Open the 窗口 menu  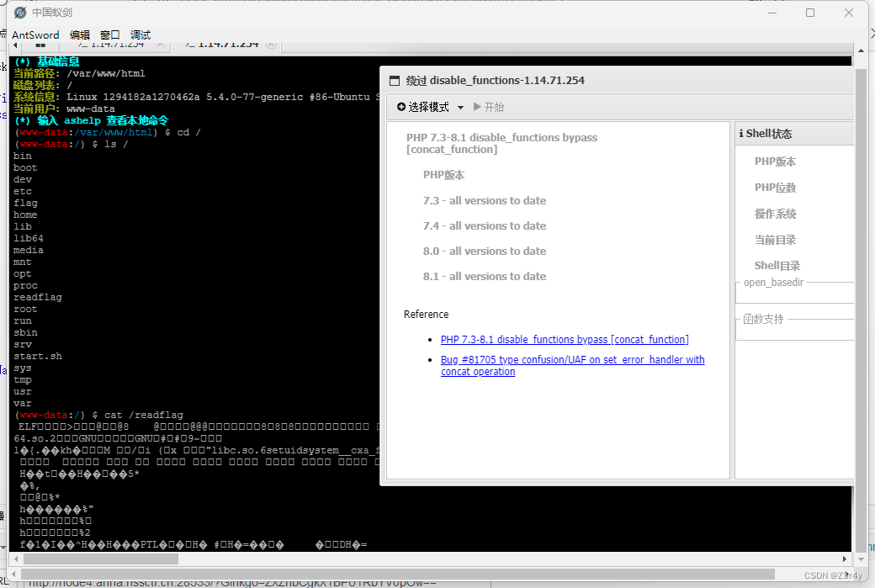(109, 34)
